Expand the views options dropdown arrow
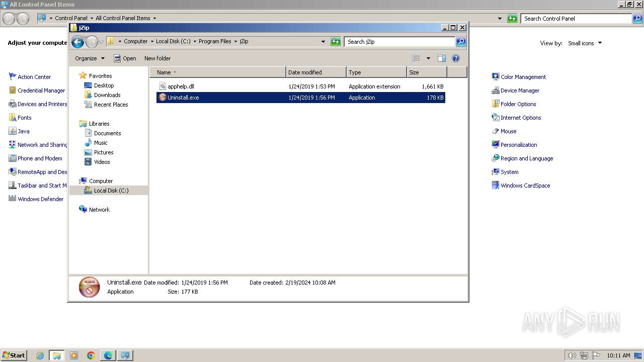Screen dimensions: 644x362 [x=428, y=58]
